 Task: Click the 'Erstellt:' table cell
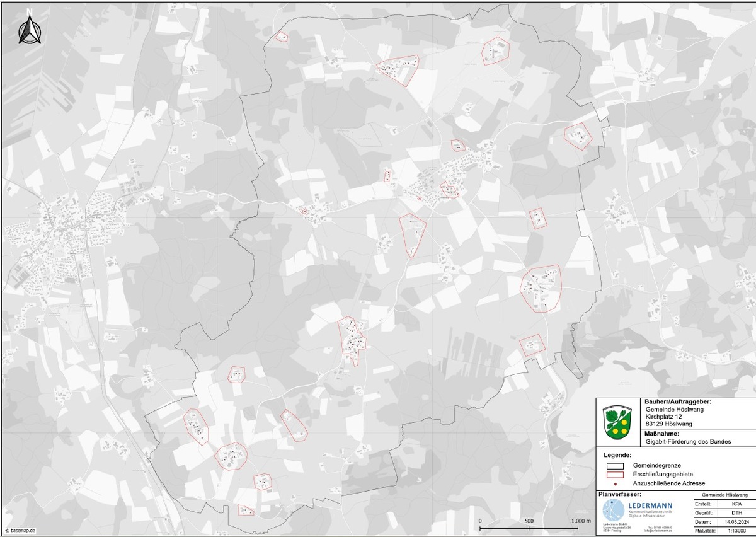(706, 504)
